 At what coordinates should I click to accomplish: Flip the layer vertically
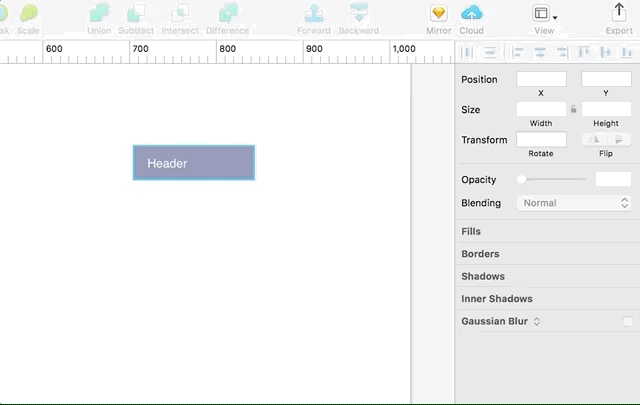619,140
